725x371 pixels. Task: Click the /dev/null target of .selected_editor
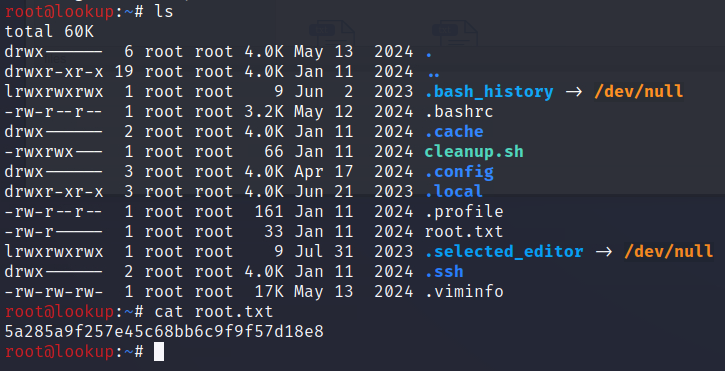(669, 251)
